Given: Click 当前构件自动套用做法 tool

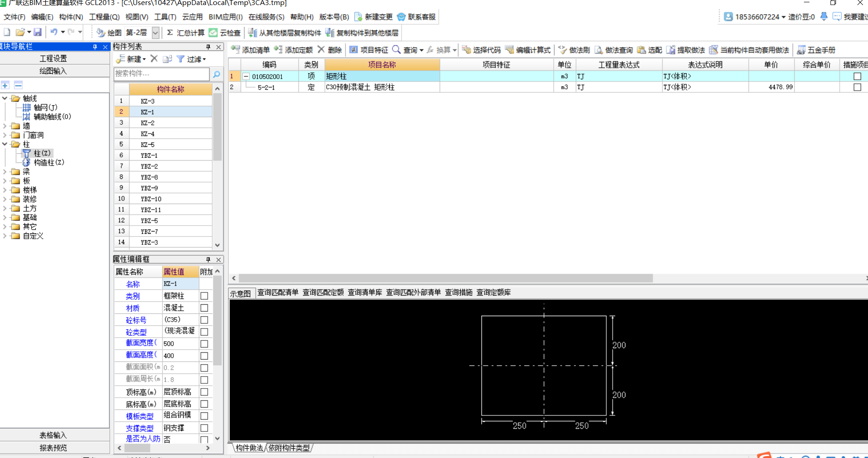Looking at the screenshot, I should tap(749, 50).
